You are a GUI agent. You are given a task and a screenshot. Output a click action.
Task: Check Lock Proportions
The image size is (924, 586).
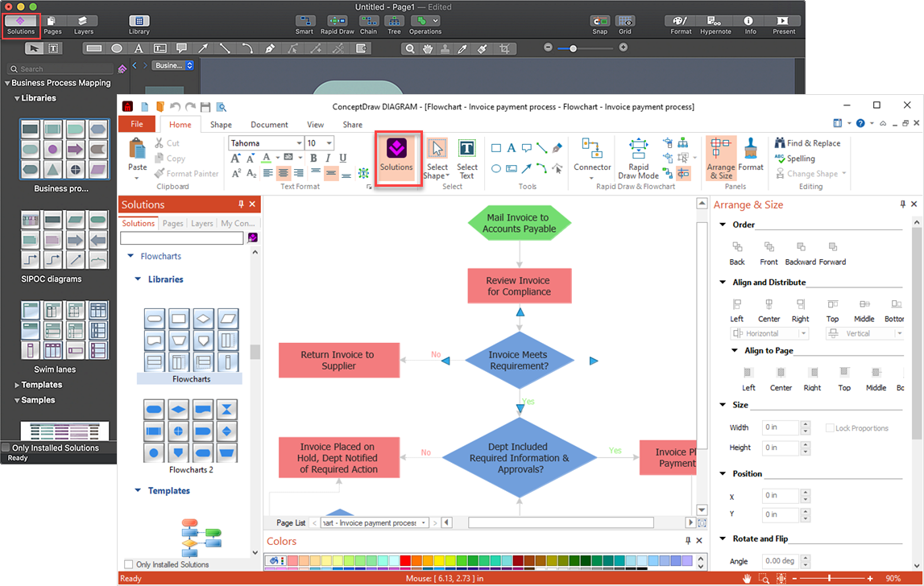pos(830,428)
